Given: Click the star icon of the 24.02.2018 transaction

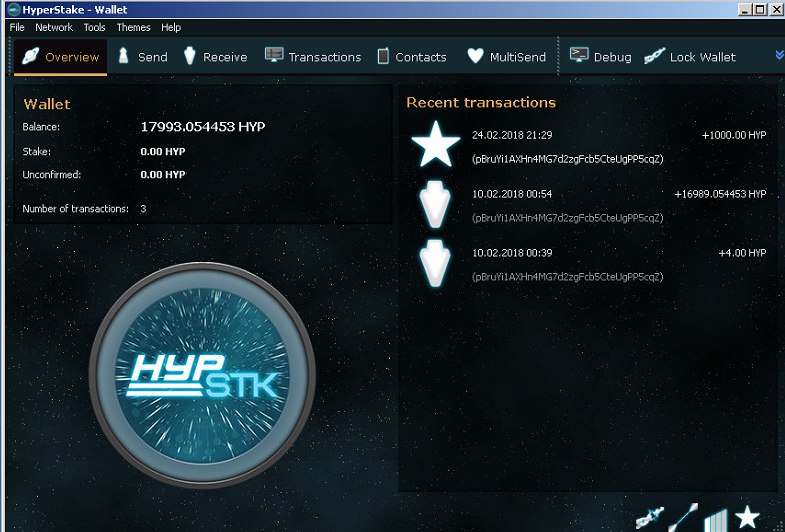Looking at the screenshot, I should coord(436,145).
